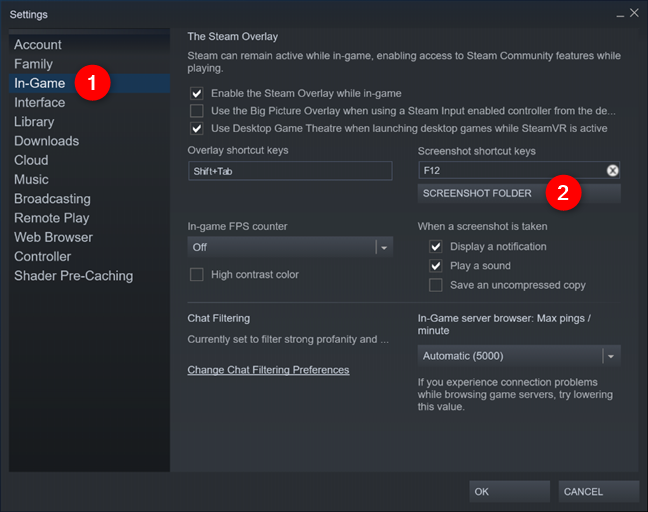
Task: Open the Account settings section
Action: click(x=89, y=45)
